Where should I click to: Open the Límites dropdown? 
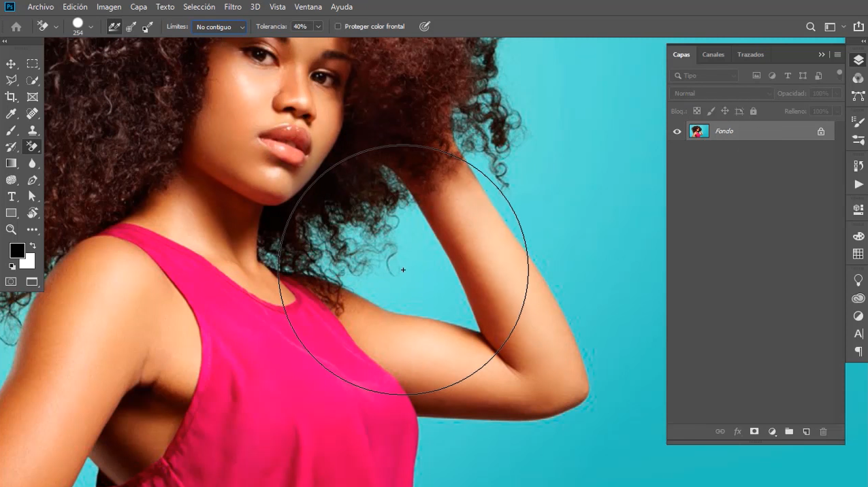(218, 27)
